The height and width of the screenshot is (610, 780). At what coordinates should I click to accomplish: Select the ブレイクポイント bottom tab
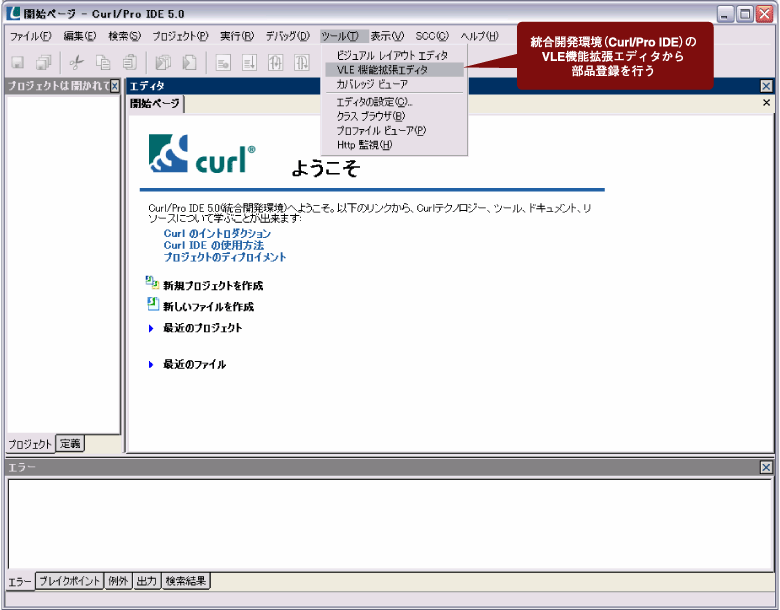point(70,581)
